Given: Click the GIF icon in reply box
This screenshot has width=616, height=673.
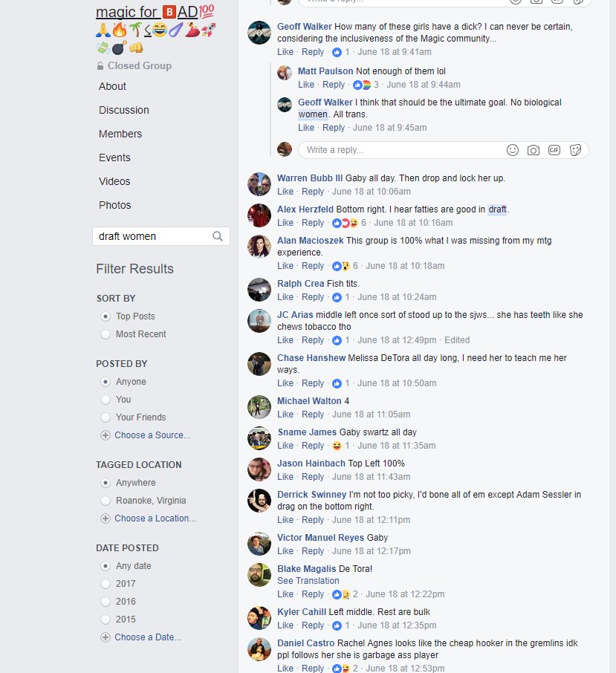Looking at the screenshot, I should tap(554, 150).
